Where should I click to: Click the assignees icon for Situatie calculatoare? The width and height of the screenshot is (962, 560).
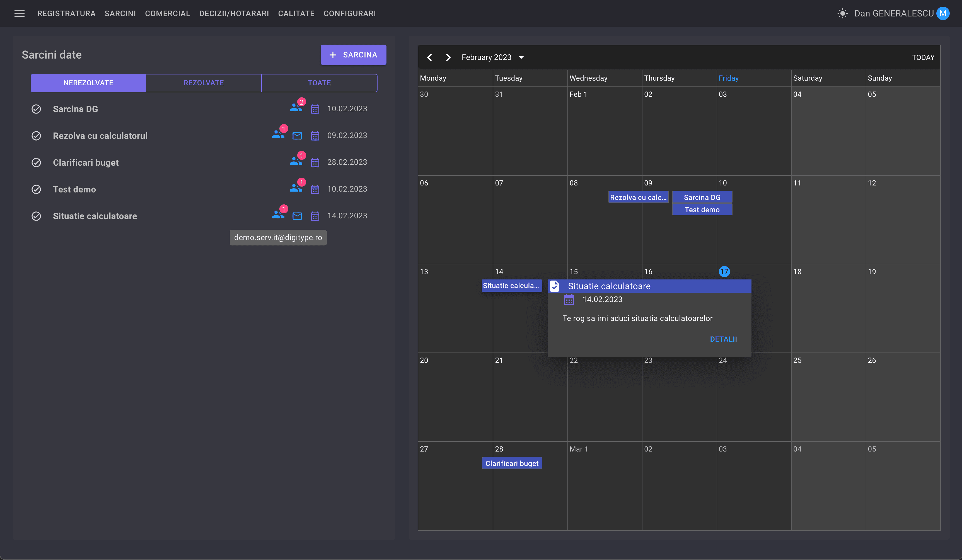click(x=278, y=215)
